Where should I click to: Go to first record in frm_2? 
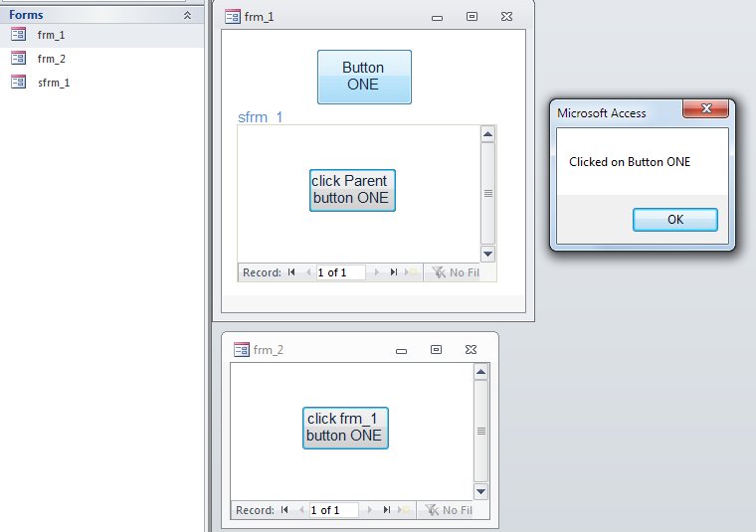[284, 510]
